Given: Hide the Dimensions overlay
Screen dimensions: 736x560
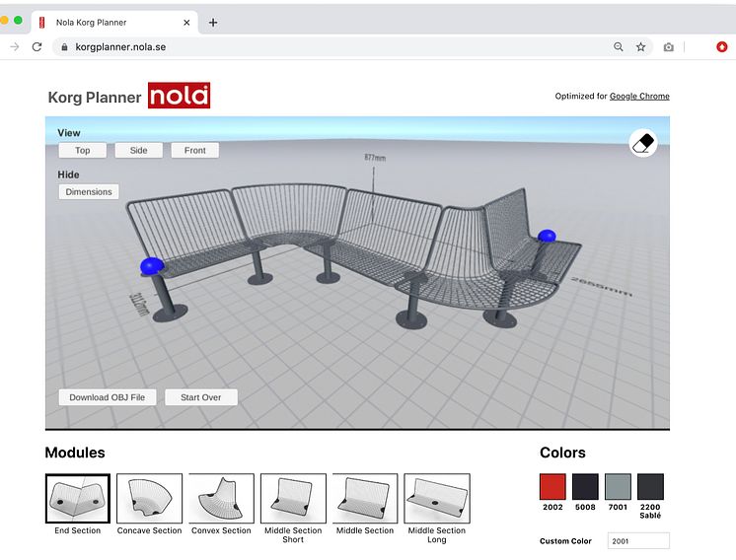Looking at the screenshot, I should click(89, 192).
